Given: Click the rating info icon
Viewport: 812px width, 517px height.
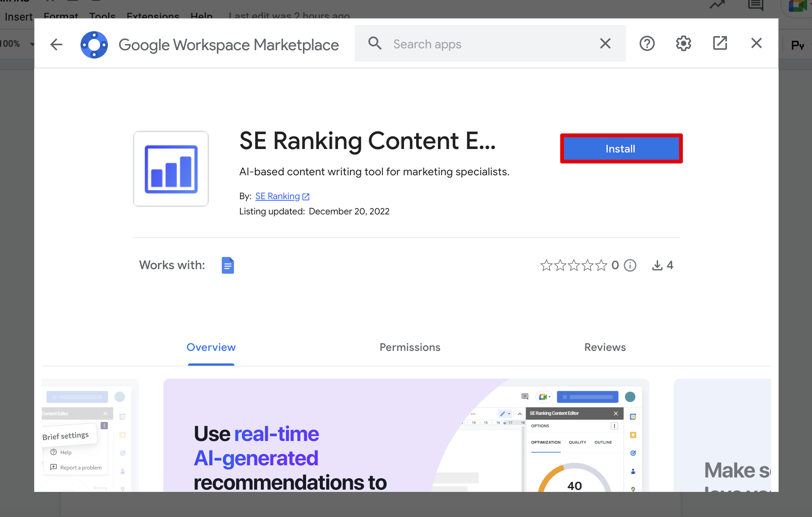Looking at the screenshot, I should point(630,265).
